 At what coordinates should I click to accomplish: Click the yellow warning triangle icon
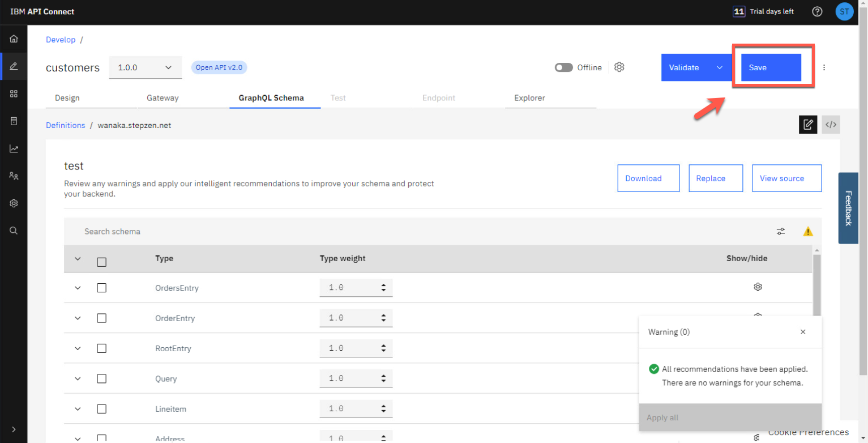[x=808, y=231]
